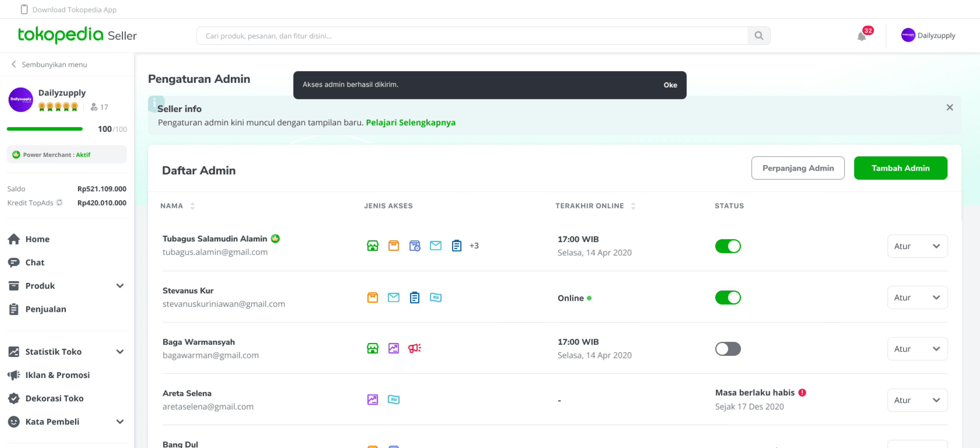The width and height of the screenshot is (980, 448).
Task: Focus the product search input field
Action: point(472,36)
